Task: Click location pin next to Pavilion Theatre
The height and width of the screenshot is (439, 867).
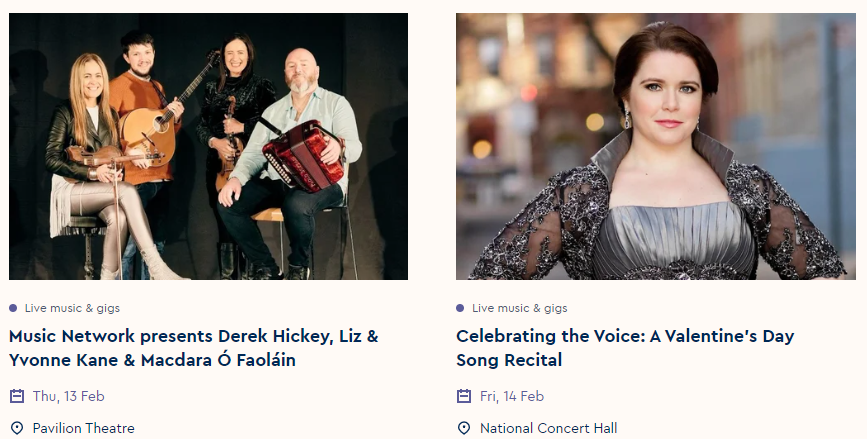Action: coord(16,428)
